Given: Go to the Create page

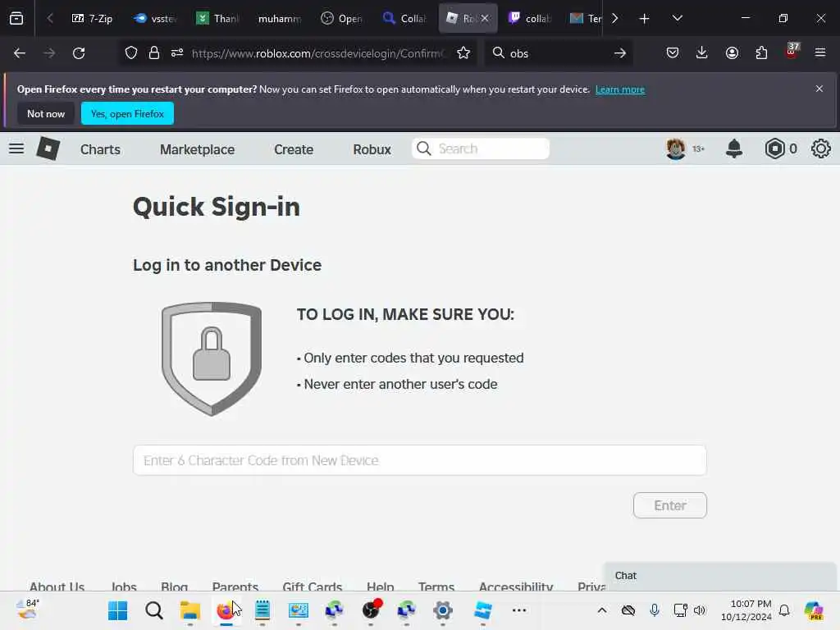Looking at the screenshot, I should point(294,149).
